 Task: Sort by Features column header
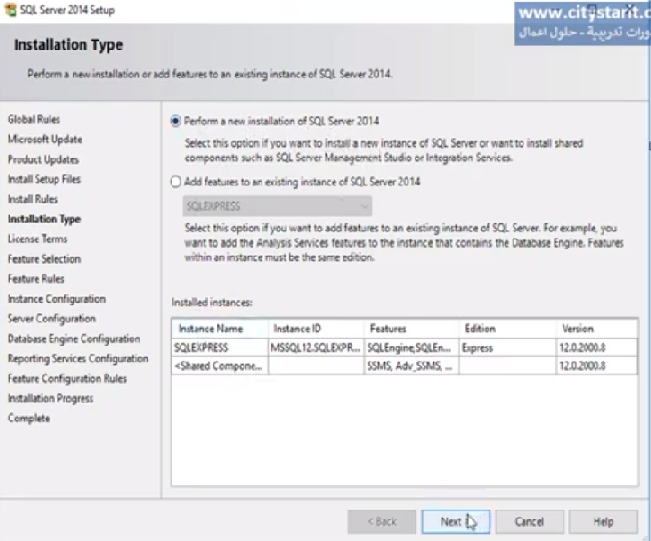[x=411, y=329]
